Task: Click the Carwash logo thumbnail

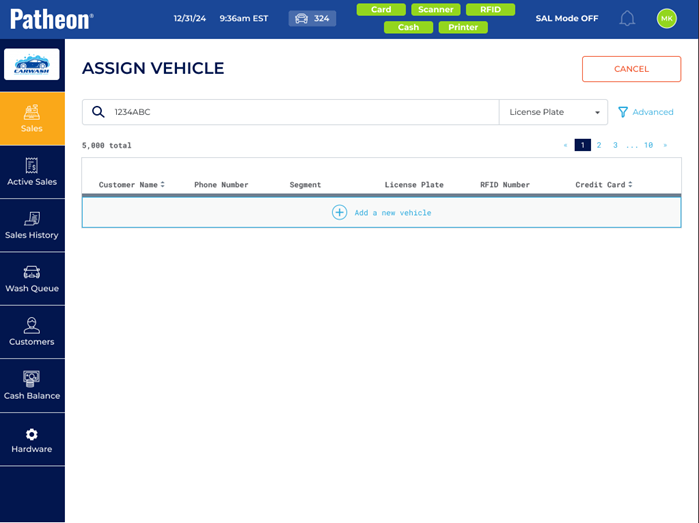Action: click(32, 65)
